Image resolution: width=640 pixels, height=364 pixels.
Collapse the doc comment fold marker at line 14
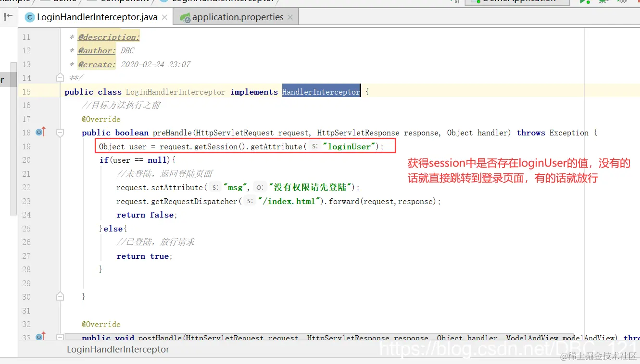[60, 77]
